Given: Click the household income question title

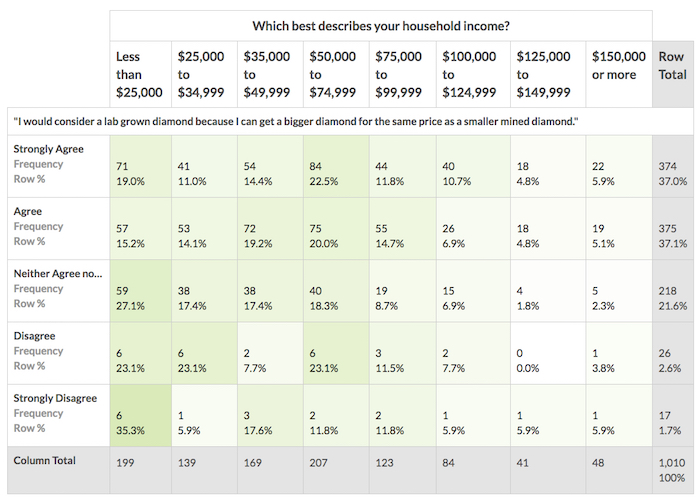Looking at the screenshot, I should click(380, 25).
